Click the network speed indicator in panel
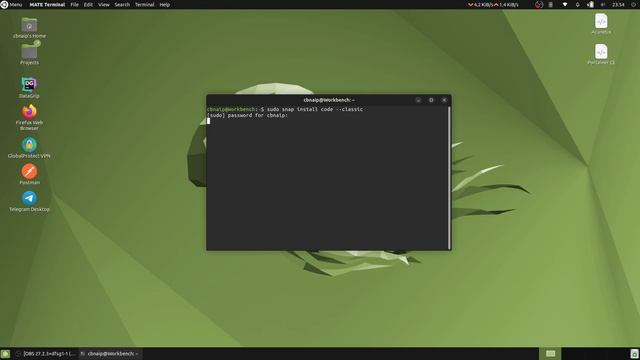Image resolution: width=640 pixels, height=360 pixels. pos(493,4)
